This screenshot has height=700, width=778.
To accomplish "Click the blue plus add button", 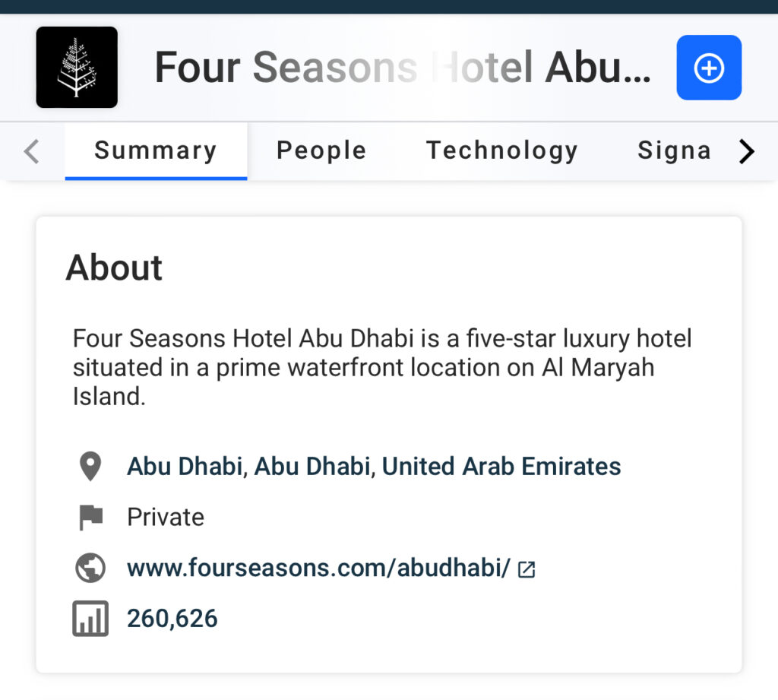I will 709,68.
